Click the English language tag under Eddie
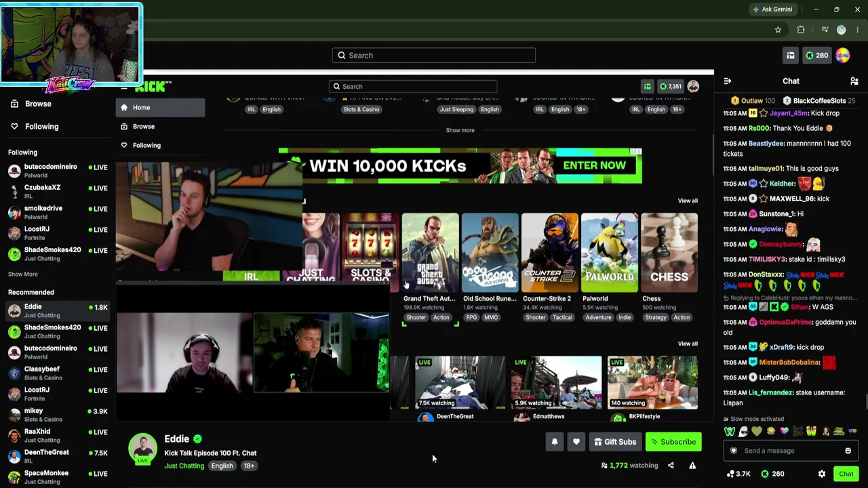Screen dimensions: 868x488 pyautogui.click(x=222, y=466)
